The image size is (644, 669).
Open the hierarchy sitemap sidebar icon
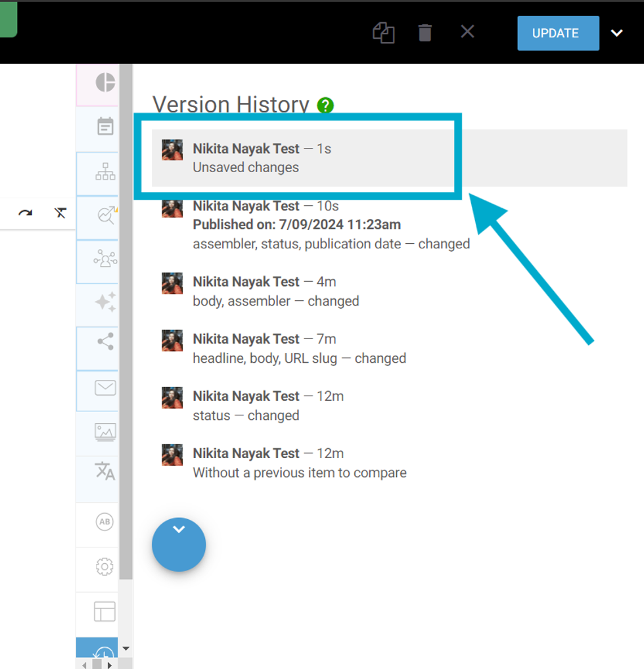[x=105, y=171]
